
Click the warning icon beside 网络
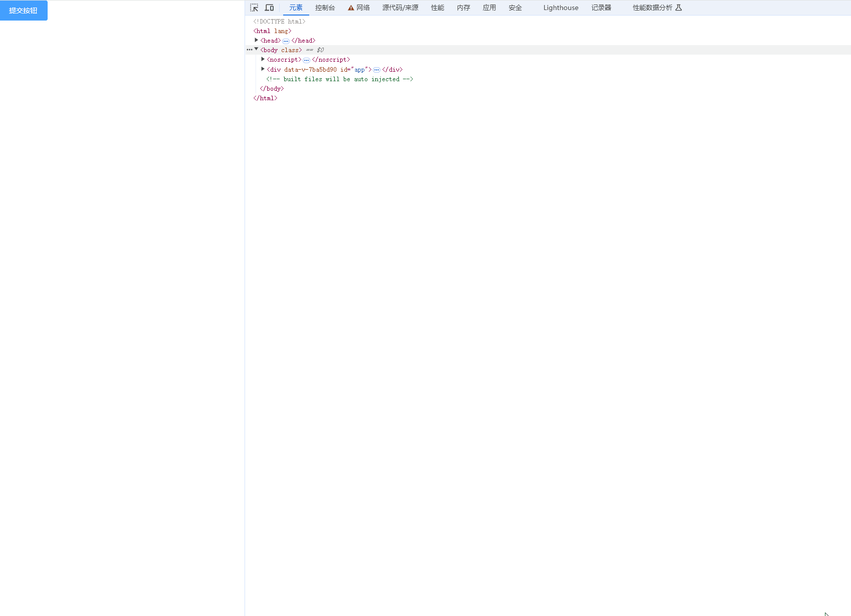point(351,8)
